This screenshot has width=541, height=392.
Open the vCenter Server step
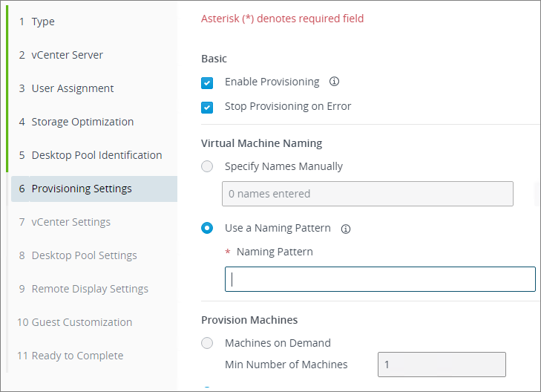[x=67, y=55]
